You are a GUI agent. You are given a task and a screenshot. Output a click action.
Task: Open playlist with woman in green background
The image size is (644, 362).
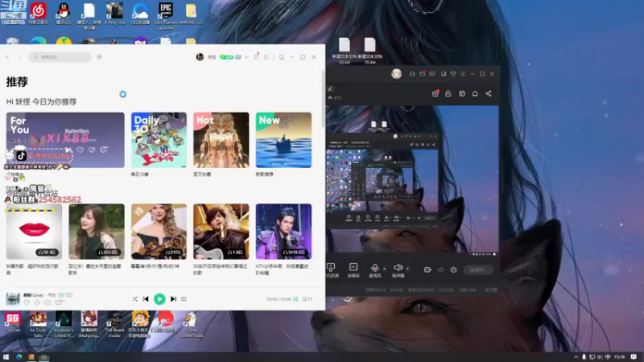click(97, 232)
